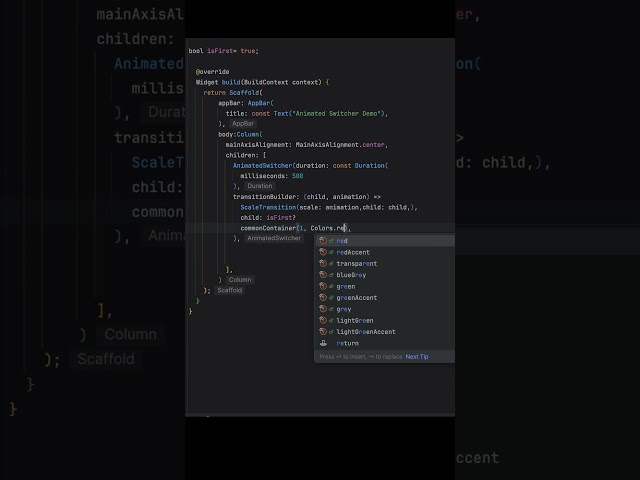Click 'MainAxisAlignment.center' value
The image size is (640, 480).
pos(340,145)
